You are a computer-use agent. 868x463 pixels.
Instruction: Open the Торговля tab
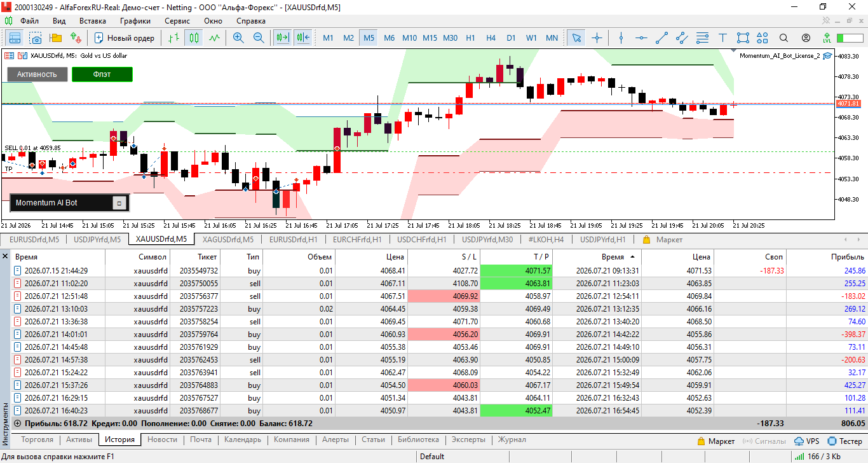[37, 439]
